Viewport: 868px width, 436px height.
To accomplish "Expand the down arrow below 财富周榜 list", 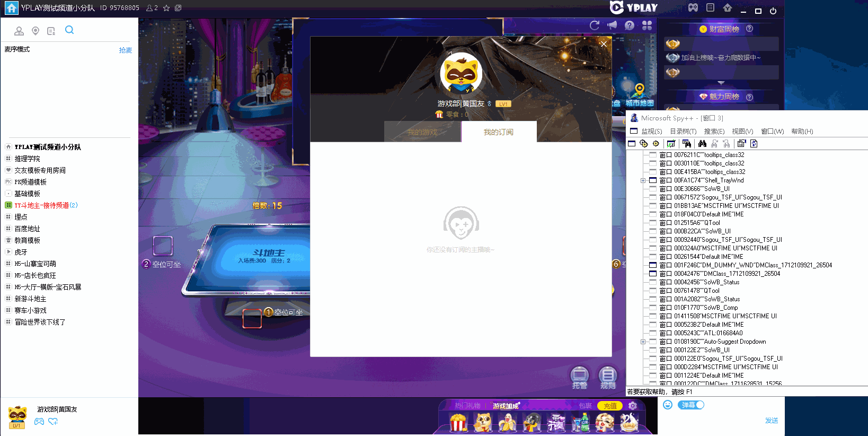I will [x=721, y=83].
